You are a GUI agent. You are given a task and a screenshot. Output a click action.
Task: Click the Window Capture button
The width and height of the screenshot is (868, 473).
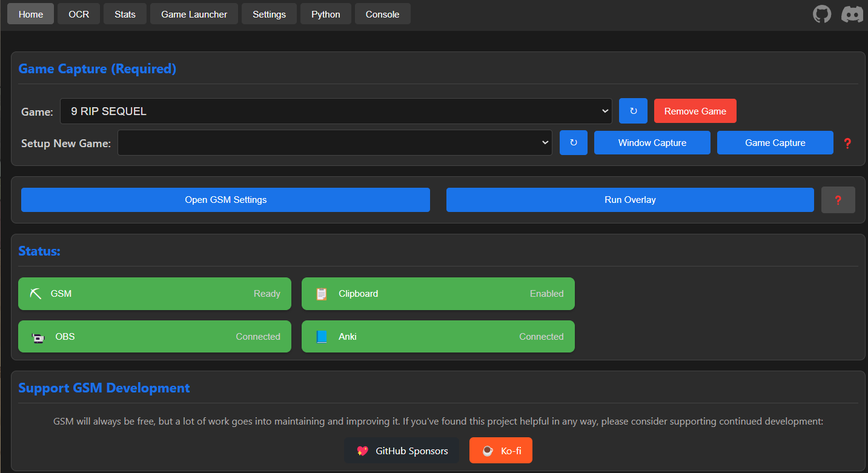(652, 143)
